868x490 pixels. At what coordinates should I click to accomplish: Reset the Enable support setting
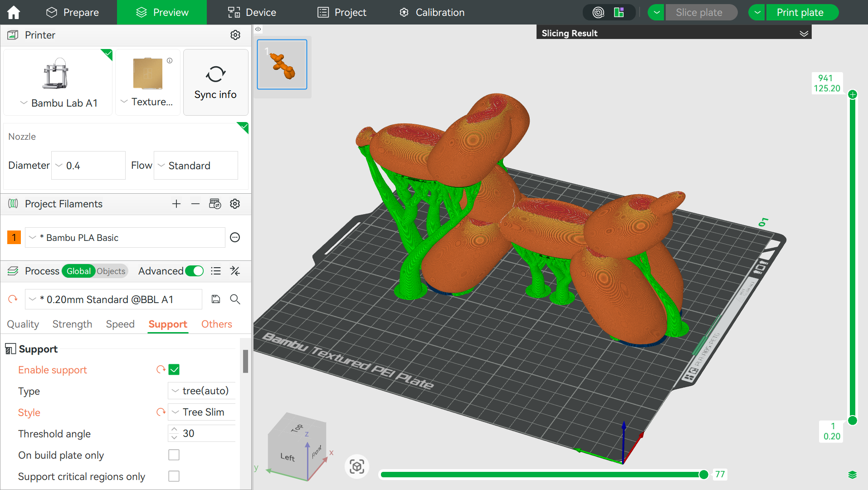pyautogui.click(x=161, y=369)
